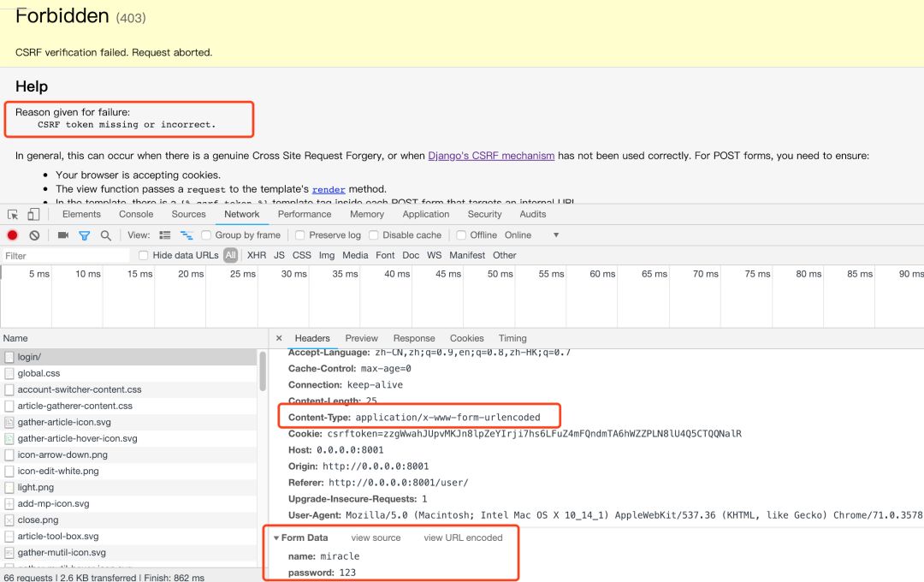This screenshot has width=924, height=582.
Task: Filter requests by Media type
Action: coord(355,255)
